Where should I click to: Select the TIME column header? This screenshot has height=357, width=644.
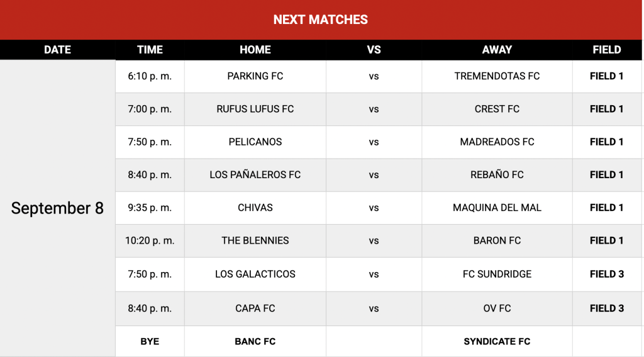(150, 50)
